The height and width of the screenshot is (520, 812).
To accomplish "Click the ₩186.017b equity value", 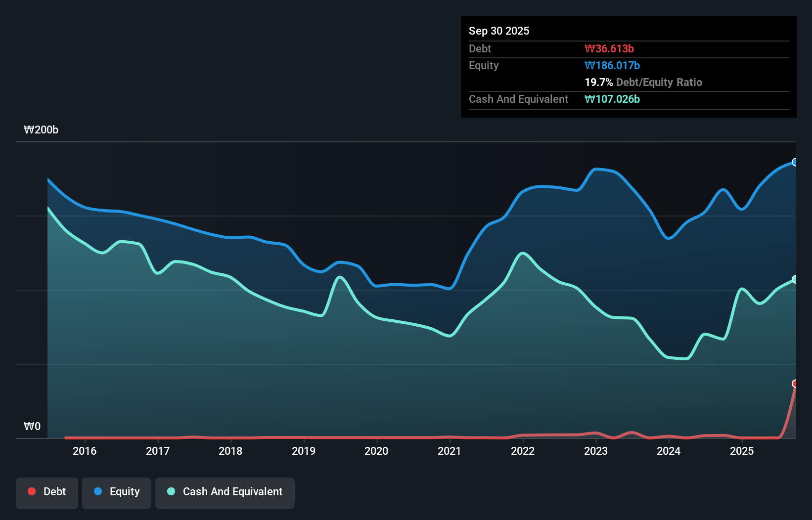I will 612,65.
